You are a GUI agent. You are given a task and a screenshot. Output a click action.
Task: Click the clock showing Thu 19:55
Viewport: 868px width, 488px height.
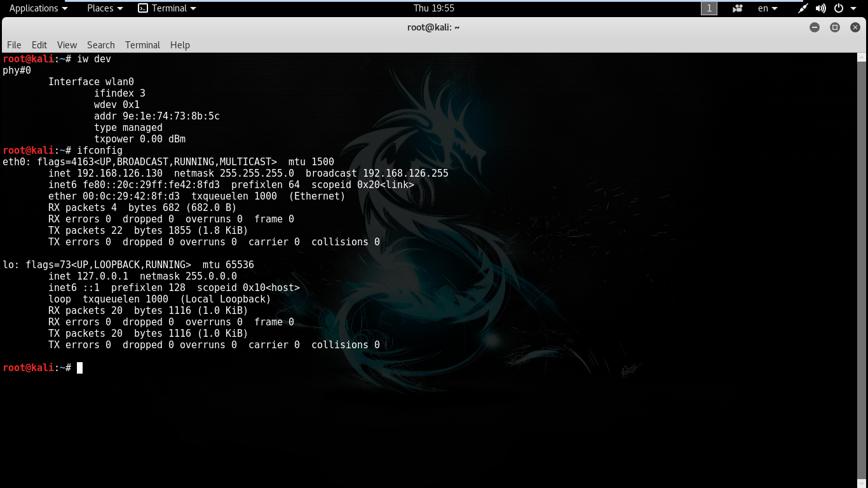(434, 8)
